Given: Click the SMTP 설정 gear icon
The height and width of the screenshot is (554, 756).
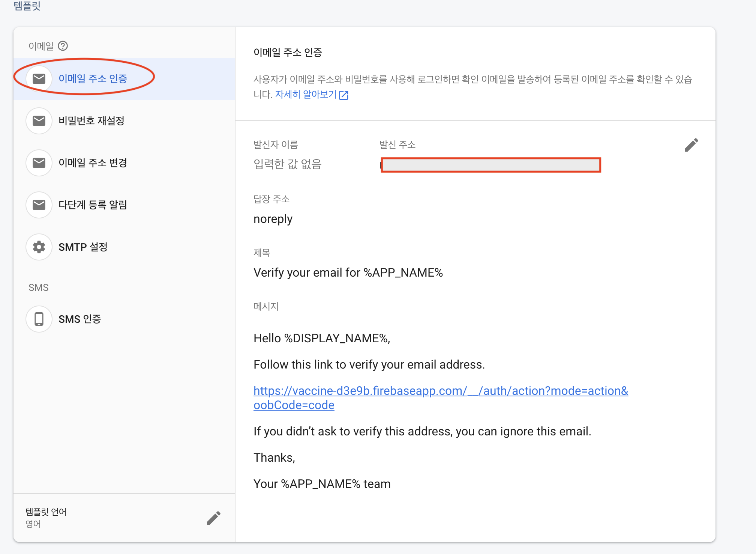Looking at the screenshot, I should click(x=39, y=247).
